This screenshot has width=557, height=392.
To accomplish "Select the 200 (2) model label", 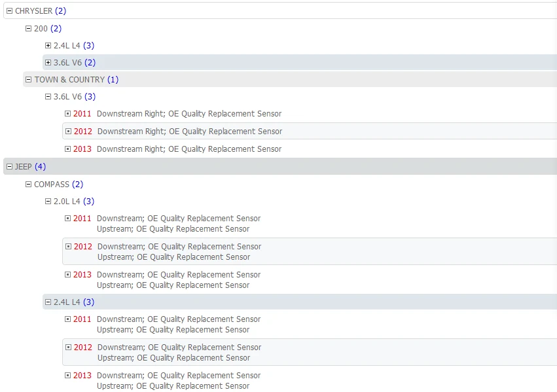I will pos(48,28).
